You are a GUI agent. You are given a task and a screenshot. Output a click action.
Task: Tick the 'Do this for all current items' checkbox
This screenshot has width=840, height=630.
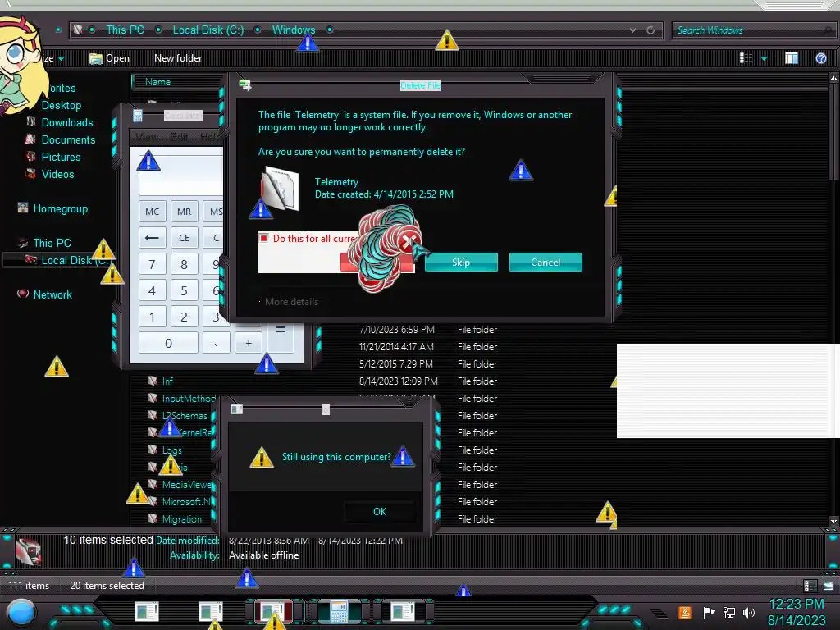click(x=264, y=238)
